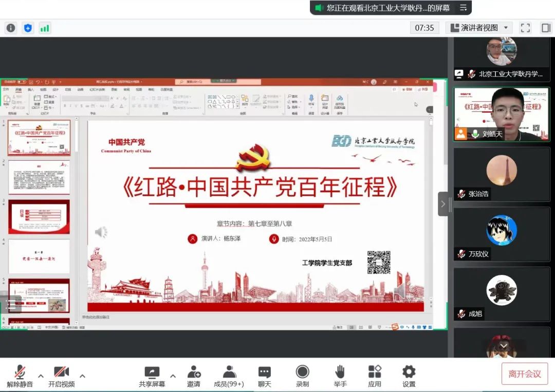Unmute microphone (解除静音)

20,376
